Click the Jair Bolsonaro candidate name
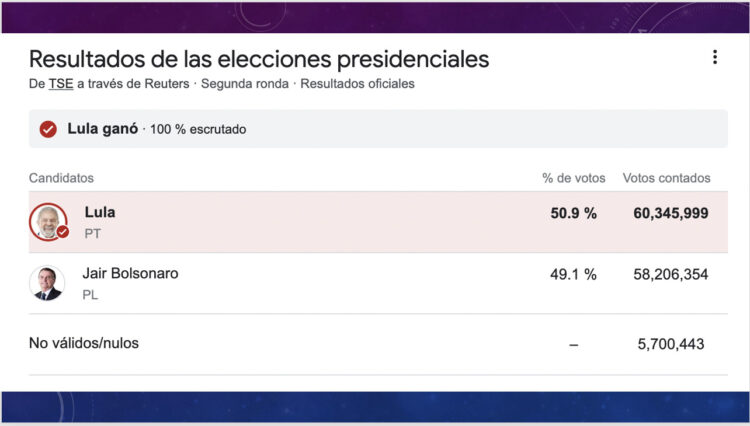 (130, 273)
